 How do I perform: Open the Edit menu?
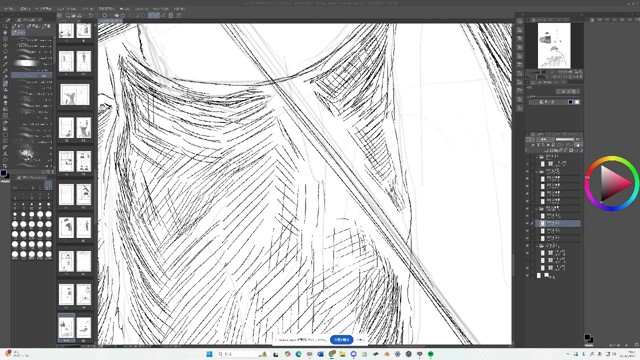coord(25,8)
